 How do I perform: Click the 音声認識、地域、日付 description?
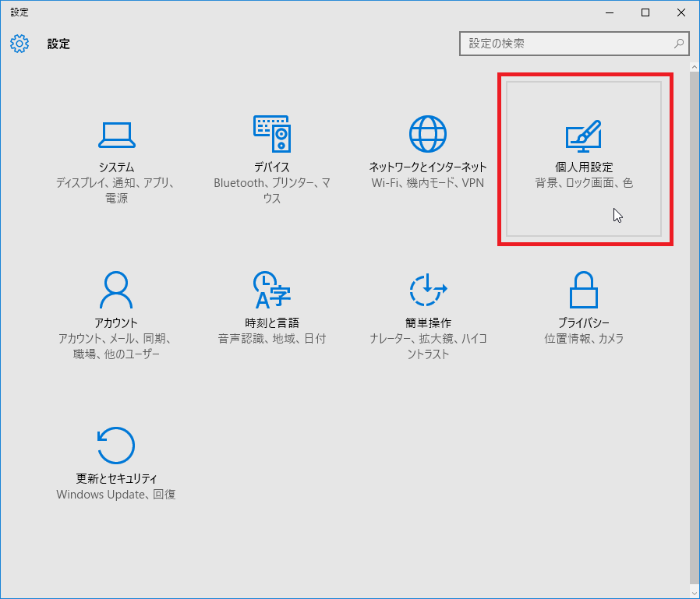click(x=272, y=339)
